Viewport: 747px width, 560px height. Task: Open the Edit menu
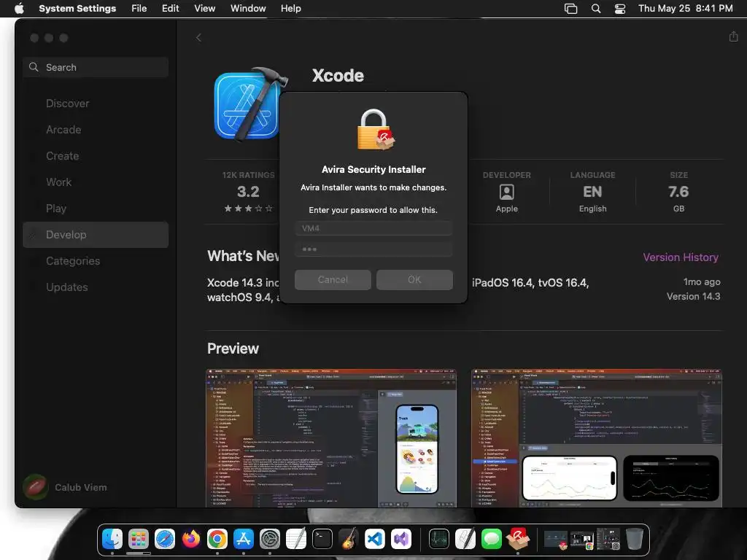tap(170, 8)
